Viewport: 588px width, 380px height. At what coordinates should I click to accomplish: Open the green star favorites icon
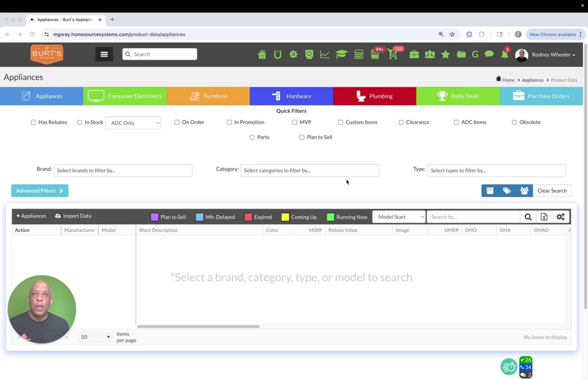(x=445, y=54)
